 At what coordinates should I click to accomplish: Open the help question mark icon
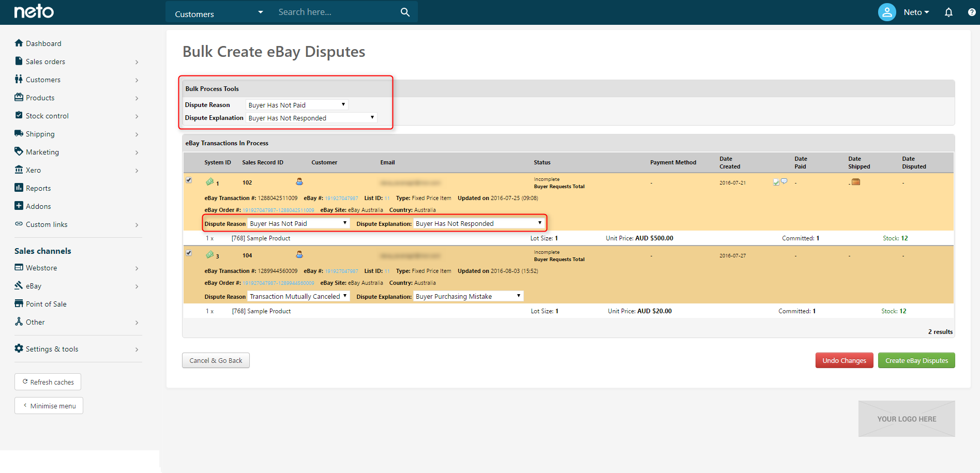coord(972,12)
